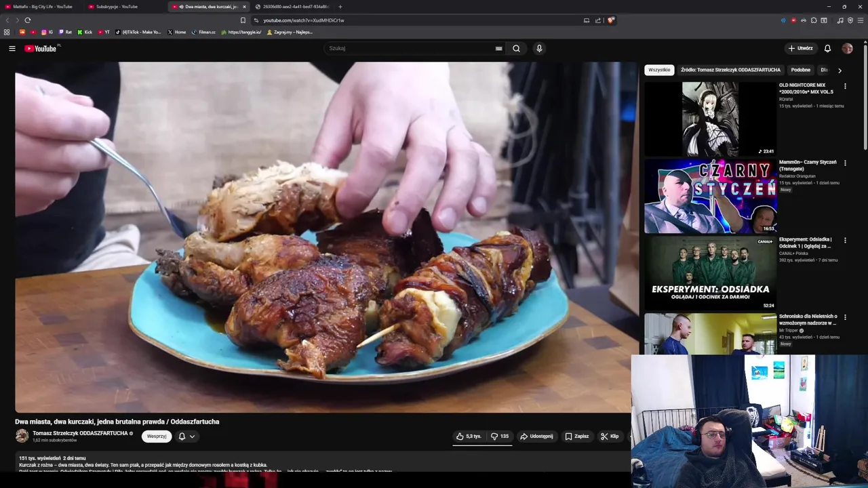The width and height of the screenshot is (868, 488).
Task: Close the Dwa miasta, dwa kurczaki tab
Action: [244, 7]
